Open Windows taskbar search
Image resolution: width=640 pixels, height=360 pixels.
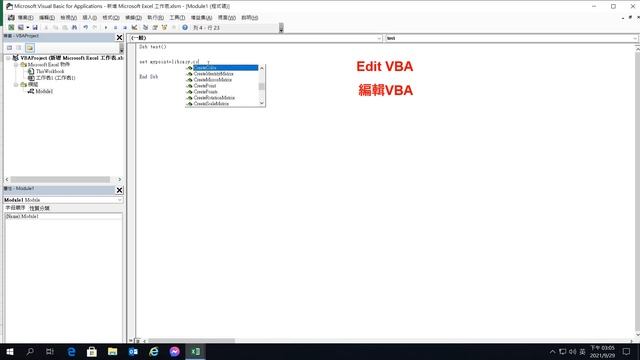30,351
